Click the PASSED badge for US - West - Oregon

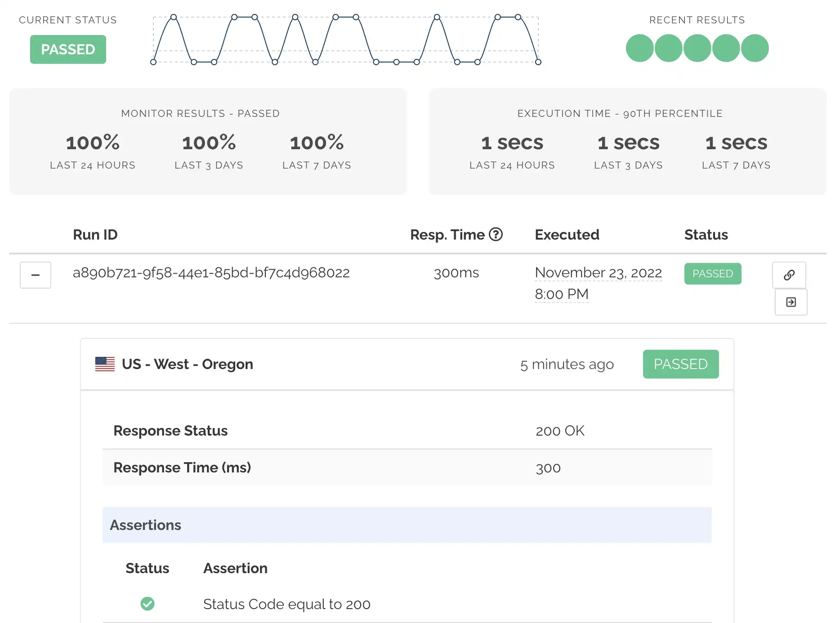coord(680,364)
